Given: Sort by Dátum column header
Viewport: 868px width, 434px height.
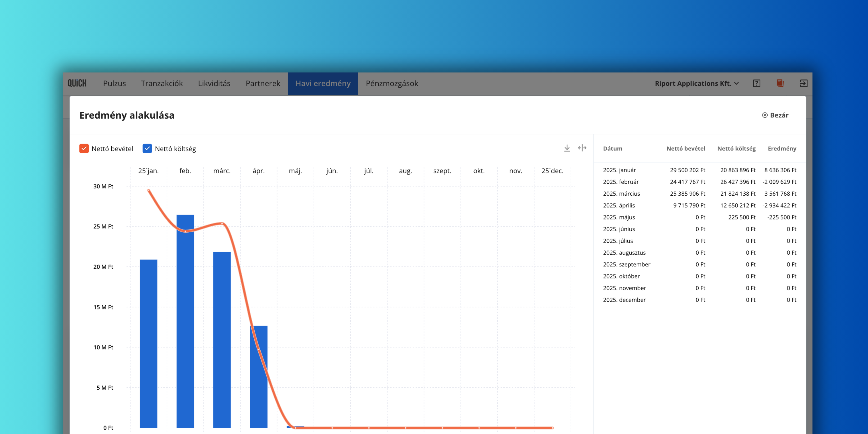Looking at the screenshot, I should (x=613, y=149).
